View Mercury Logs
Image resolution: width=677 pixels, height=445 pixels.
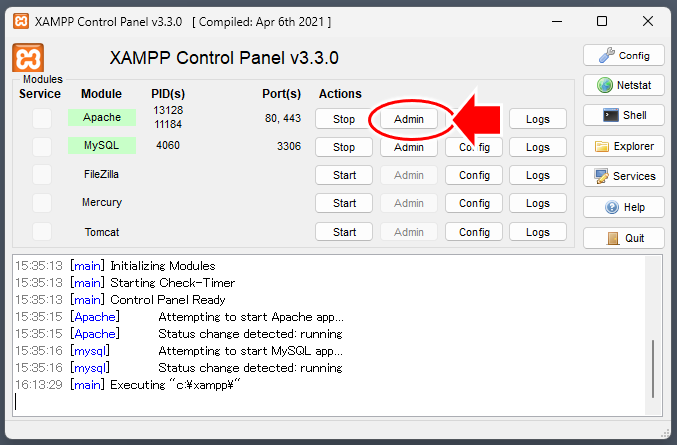click(x=538, y=203)
